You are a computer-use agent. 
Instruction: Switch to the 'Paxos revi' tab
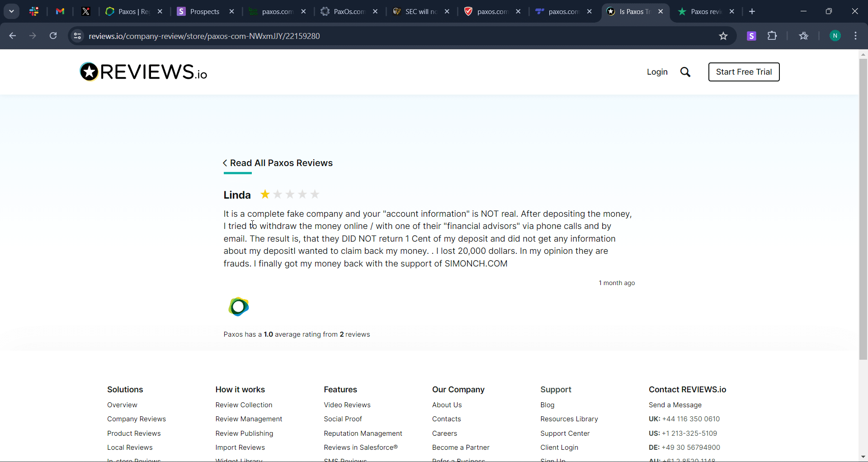point(706,11)
